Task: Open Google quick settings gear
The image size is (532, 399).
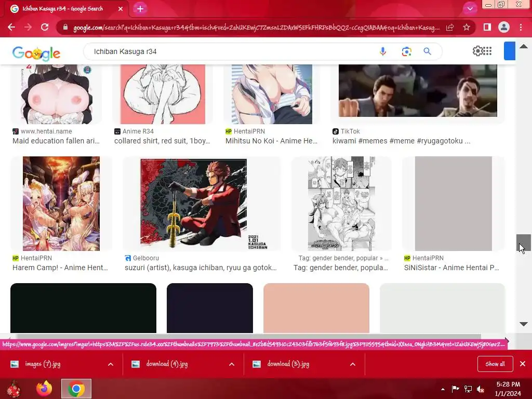Action: pos(477,51)
